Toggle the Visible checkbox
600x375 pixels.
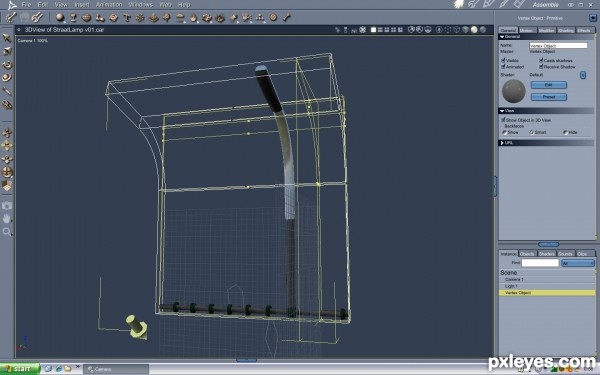(x=503, y=60)
